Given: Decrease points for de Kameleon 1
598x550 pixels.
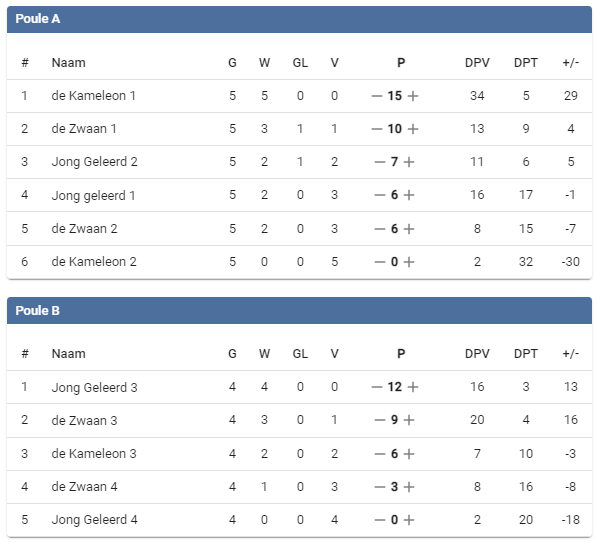Looking at the screenshot, I should coord(377,96).
